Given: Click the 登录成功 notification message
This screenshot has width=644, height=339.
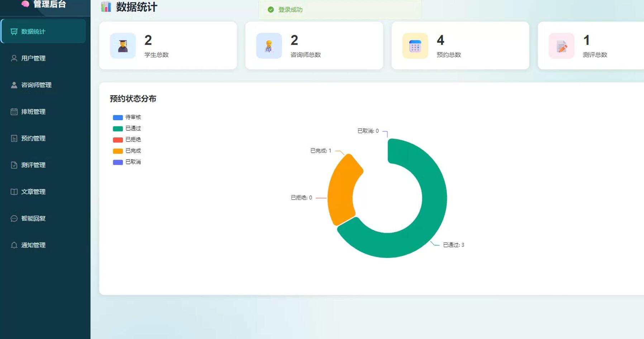Looking at the screenshot, I should pos(291,10).
